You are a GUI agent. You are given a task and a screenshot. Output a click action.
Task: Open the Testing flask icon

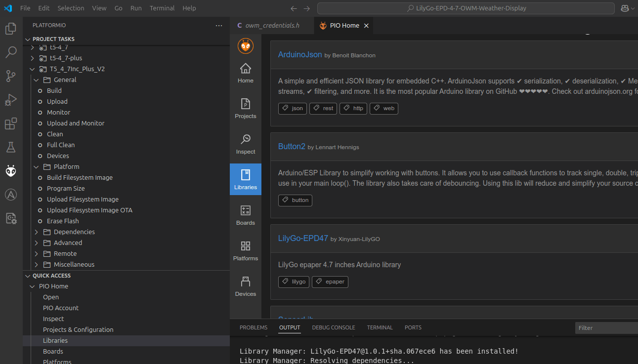(x=11, y=147)
